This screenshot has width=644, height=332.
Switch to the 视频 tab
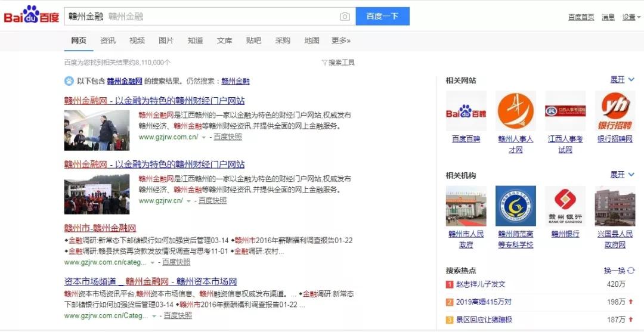[x=137, y=40]
